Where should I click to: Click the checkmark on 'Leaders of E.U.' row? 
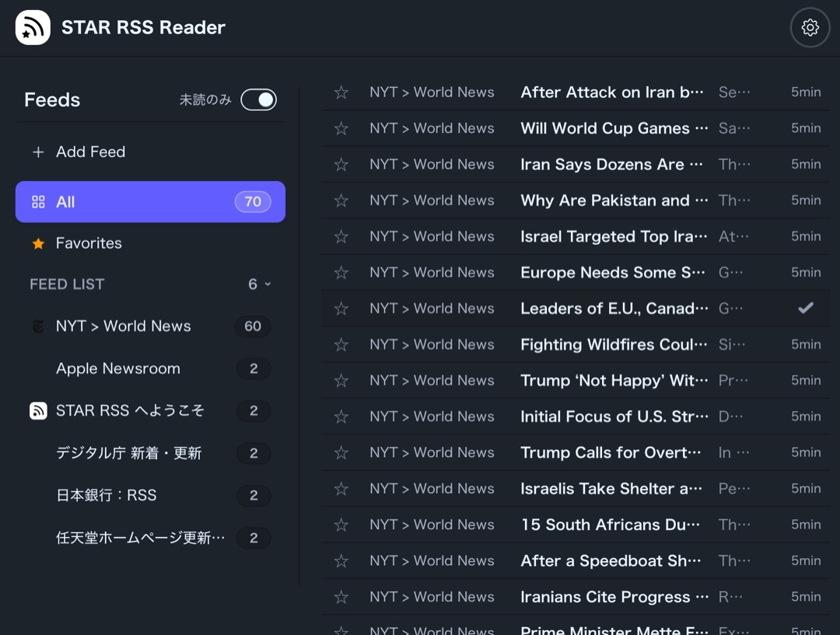806,309
